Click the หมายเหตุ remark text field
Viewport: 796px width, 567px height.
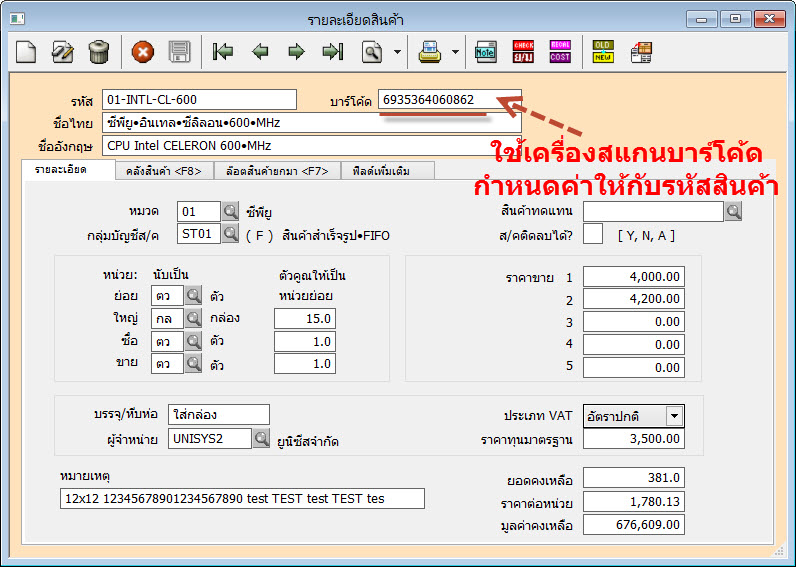pos(242,498)
